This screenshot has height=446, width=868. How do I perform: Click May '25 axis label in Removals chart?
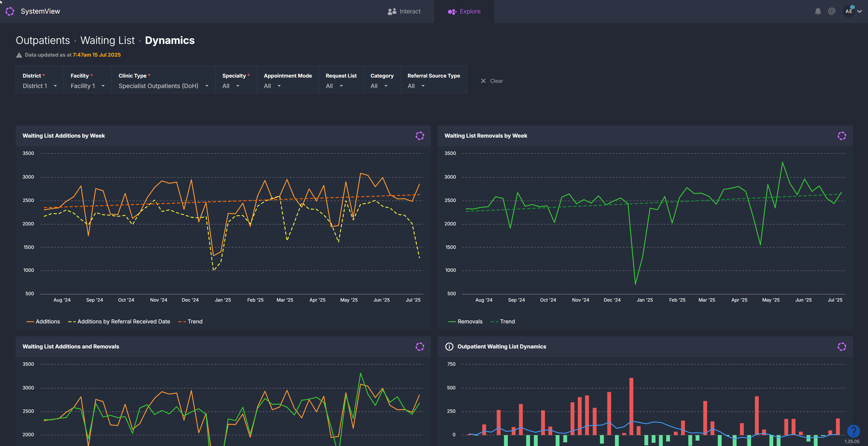(771, 300)
